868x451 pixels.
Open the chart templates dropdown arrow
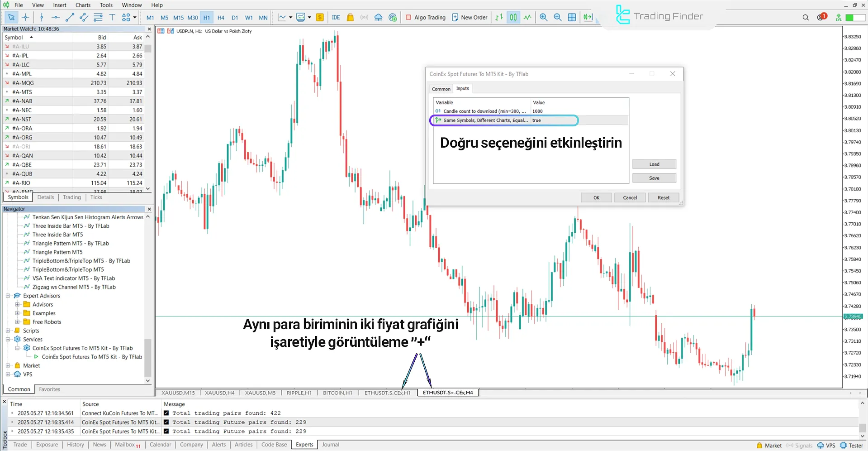click(309, 17)
